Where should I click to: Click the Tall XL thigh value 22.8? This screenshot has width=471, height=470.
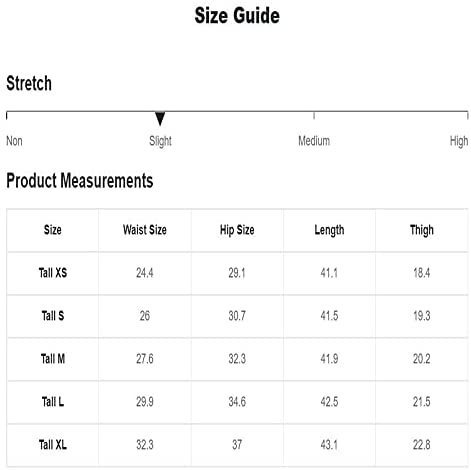(422, 445)
